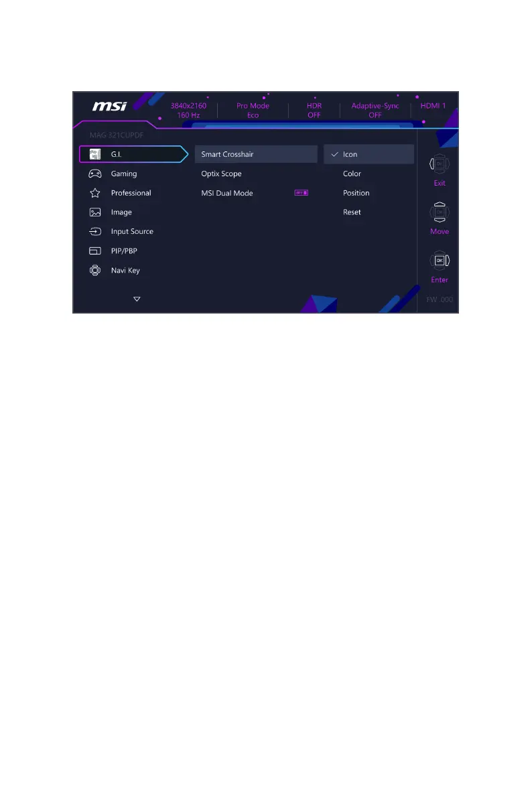The width and height of the screenshot is (532, 798).
Task: Toggle the MSI Dual Mode indicator
Action: coord(302,193)
